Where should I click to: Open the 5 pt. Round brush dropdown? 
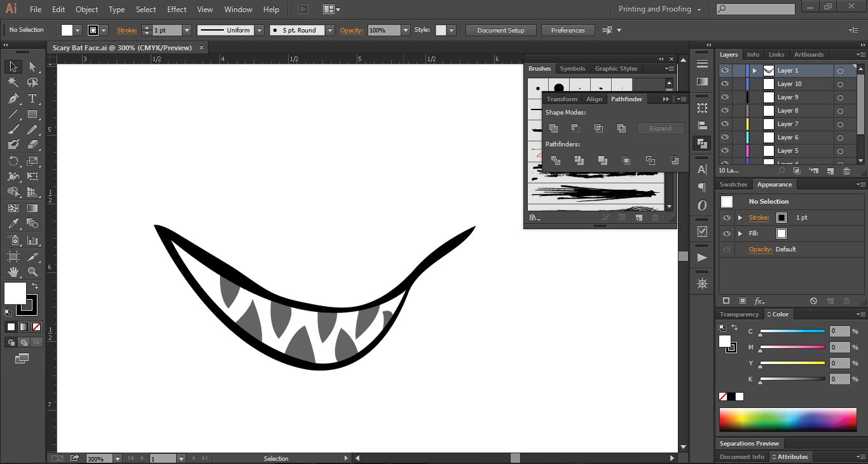(329, 30)
